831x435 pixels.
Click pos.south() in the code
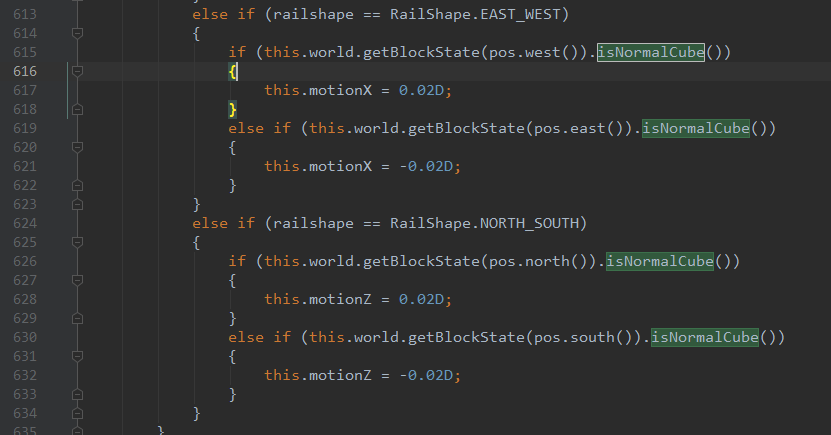(x=583, y=338)
